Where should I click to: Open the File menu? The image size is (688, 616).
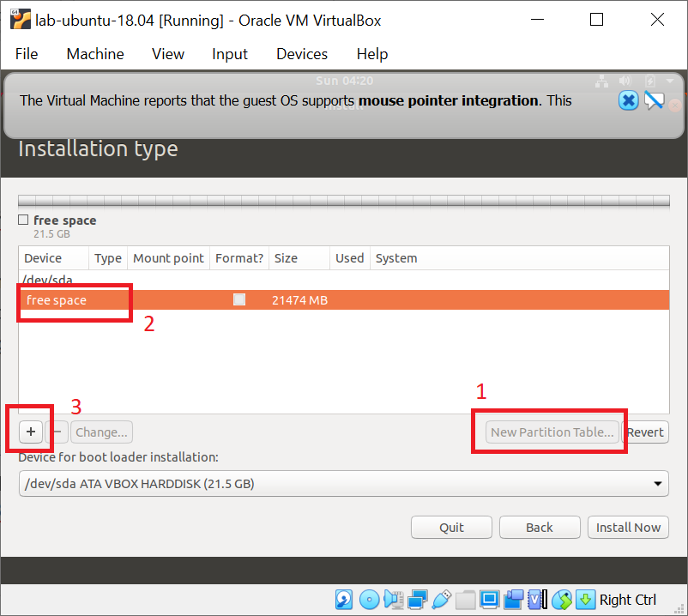(27, 54)
